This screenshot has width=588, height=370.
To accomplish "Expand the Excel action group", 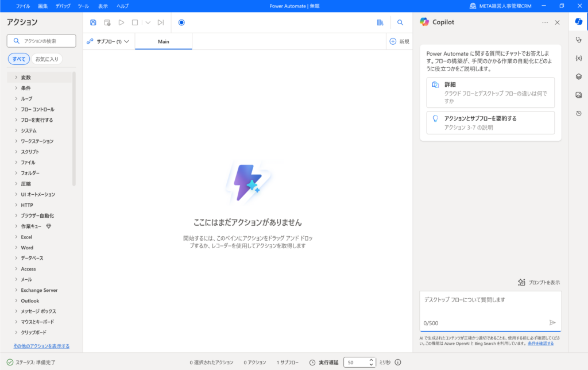I will pos(26,237).
